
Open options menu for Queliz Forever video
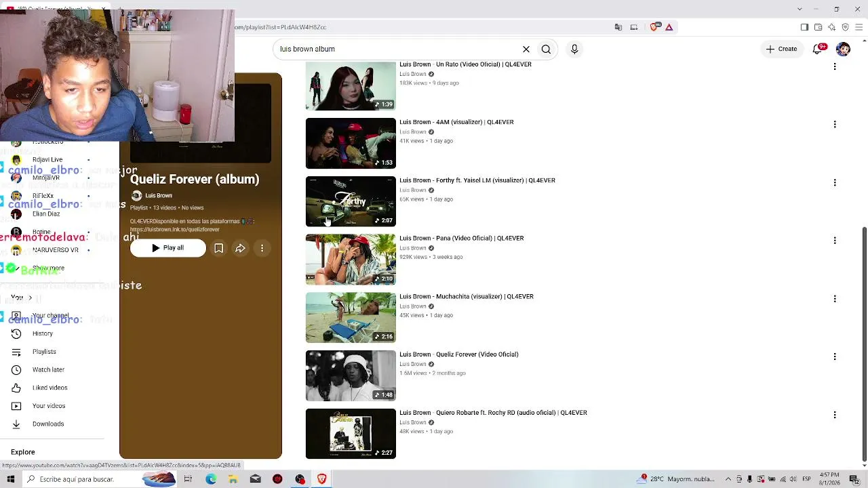(835, 357)
